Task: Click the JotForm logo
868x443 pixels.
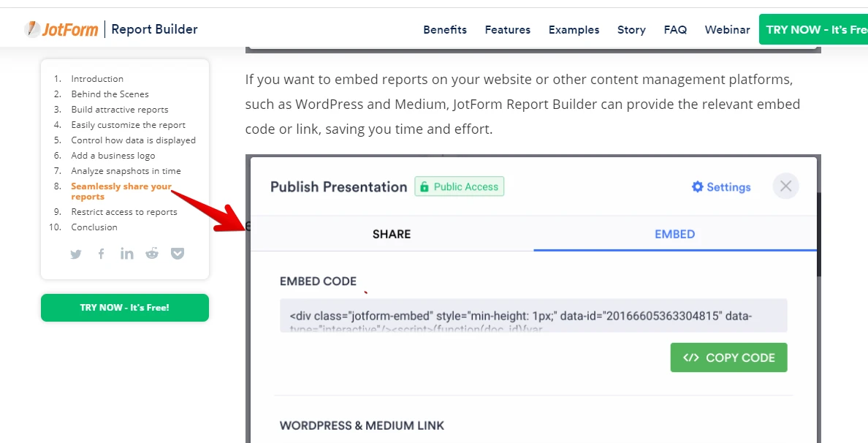Action: tap(61, 29)
